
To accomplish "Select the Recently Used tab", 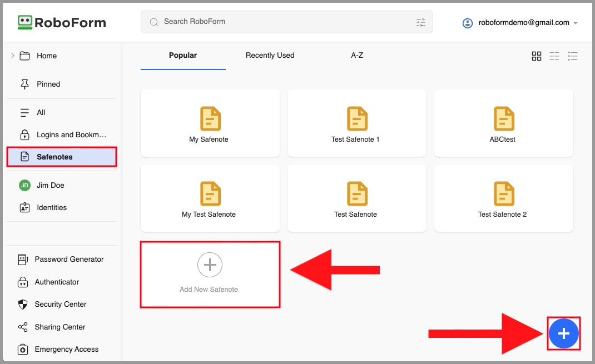I will (x=270, y=56).
